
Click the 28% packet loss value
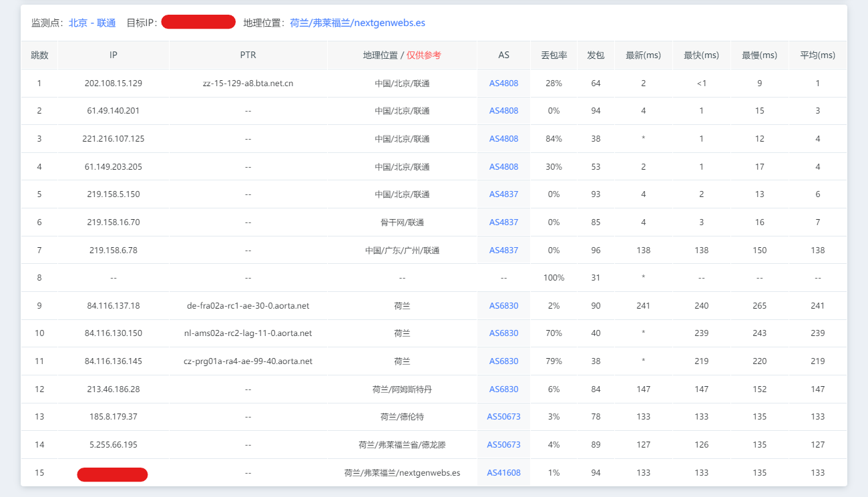click(x=554, y=84)
